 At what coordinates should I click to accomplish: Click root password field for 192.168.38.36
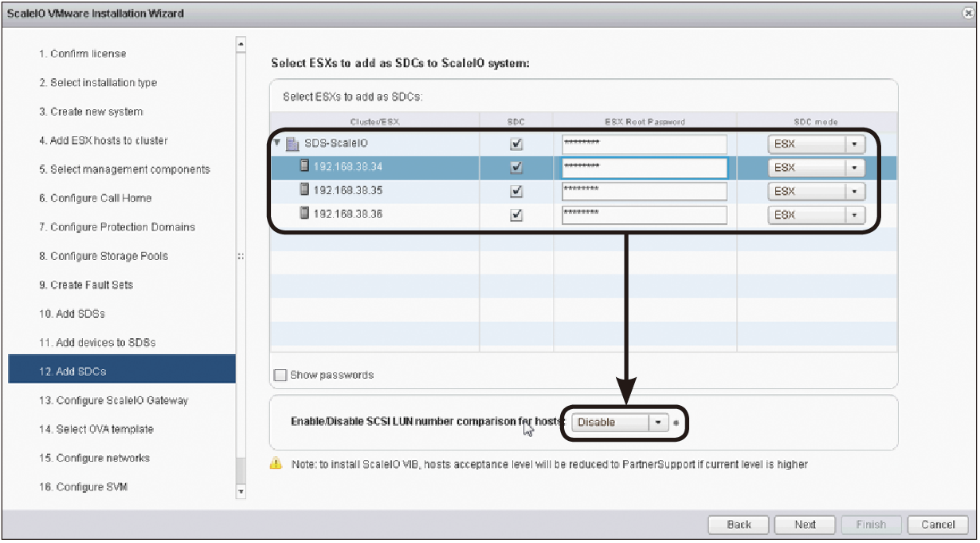click(x=645, y=214)
